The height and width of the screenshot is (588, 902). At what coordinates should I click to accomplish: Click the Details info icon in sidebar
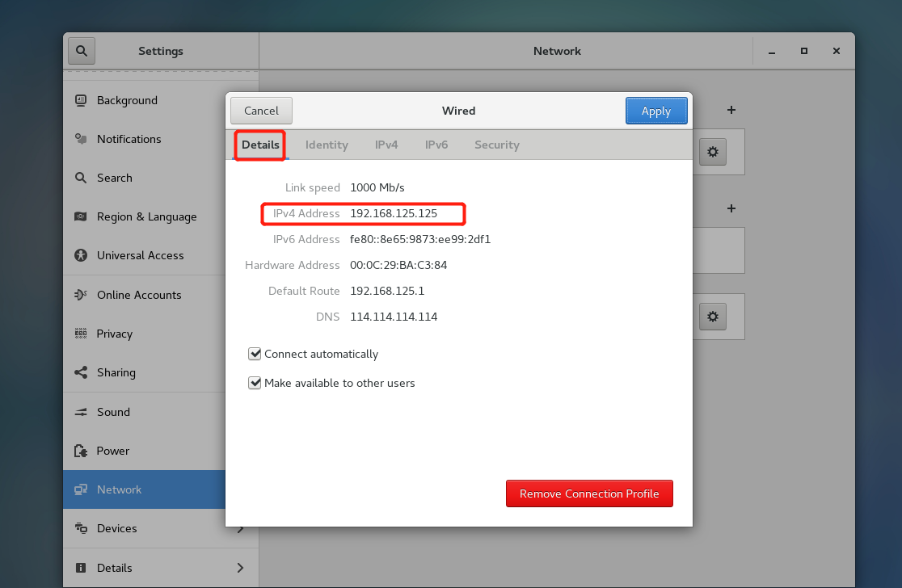(x=81, y=568)
